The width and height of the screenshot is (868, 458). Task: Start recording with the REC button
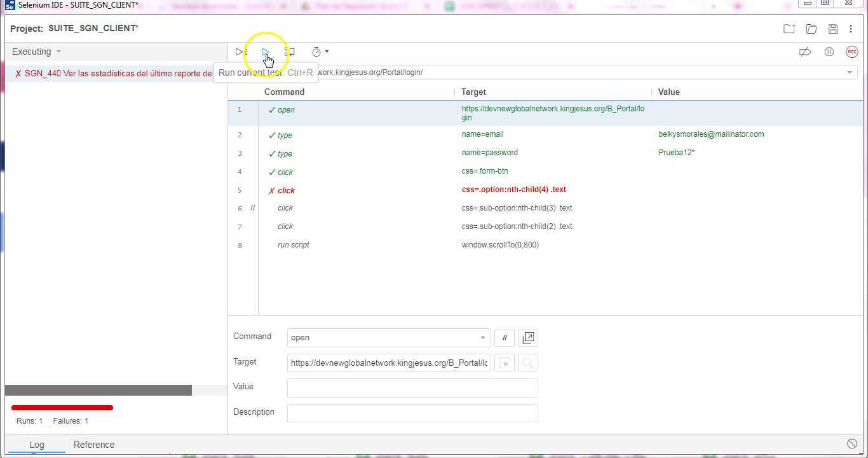(851, 52)
